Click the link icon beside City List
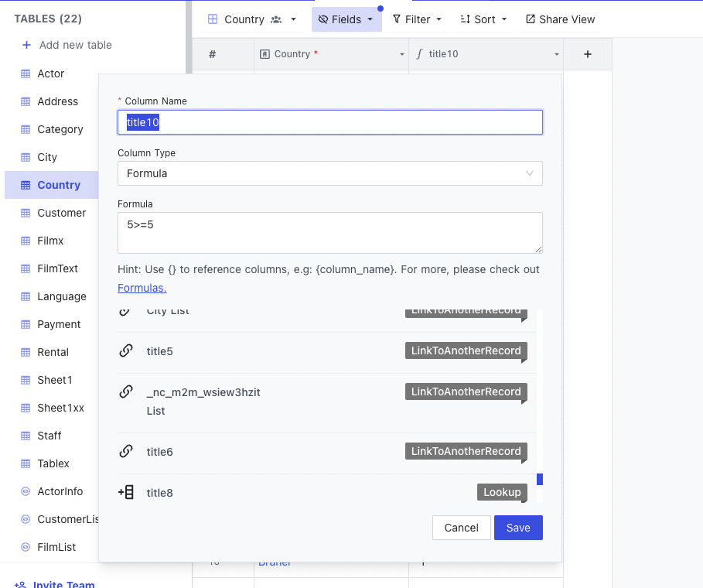Screen dimensions: 703x588 (126, 308)
